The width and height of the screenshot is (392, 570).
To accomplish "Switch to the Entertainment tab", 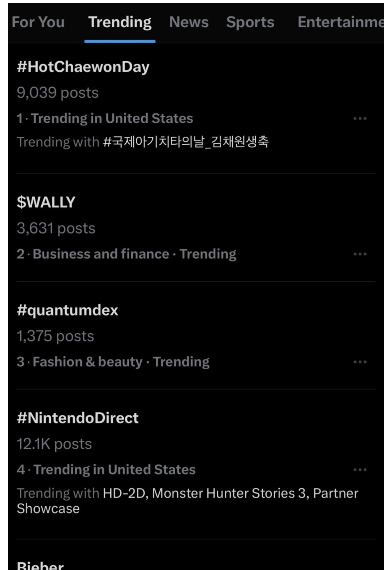I will coord(340,22).
